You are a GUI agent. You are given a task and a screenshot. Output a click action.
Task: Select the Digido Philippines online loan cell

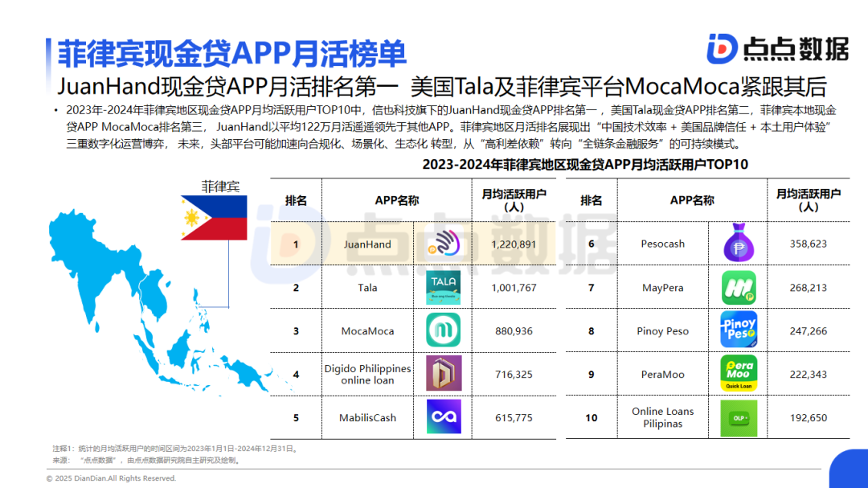coord(367,374)
